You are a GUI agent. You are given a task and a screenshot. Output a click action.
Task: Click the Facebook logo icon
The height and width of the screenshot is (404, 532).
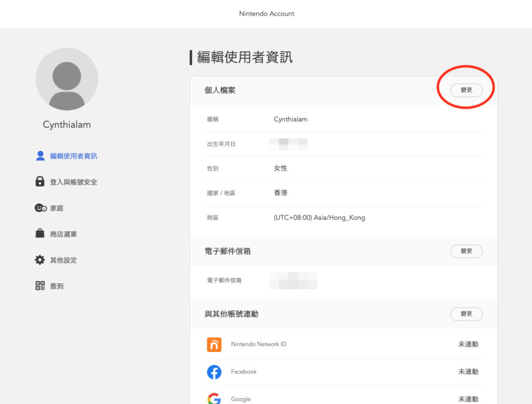click(x=214, y=372)
